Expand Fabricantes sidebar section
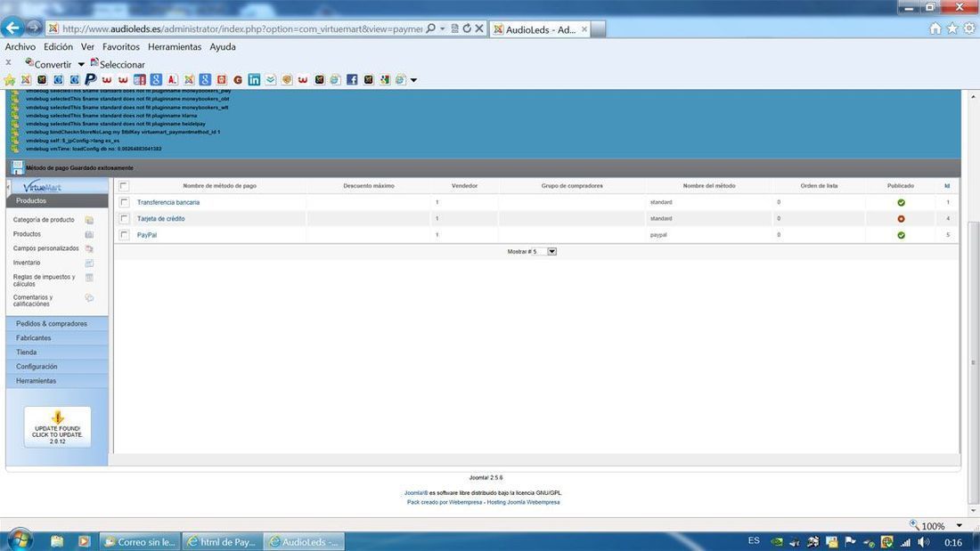The width and height of the screenshot is (980, 551). [57, 338]
